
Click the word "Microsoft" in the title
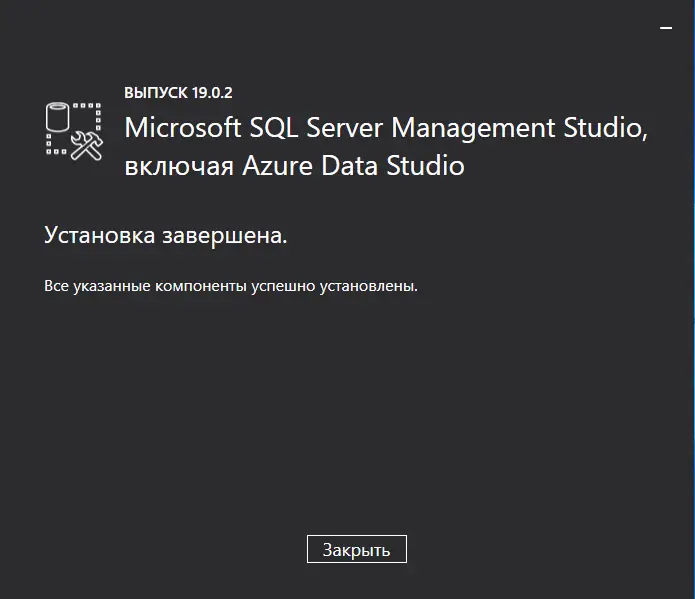pos(173,128)
